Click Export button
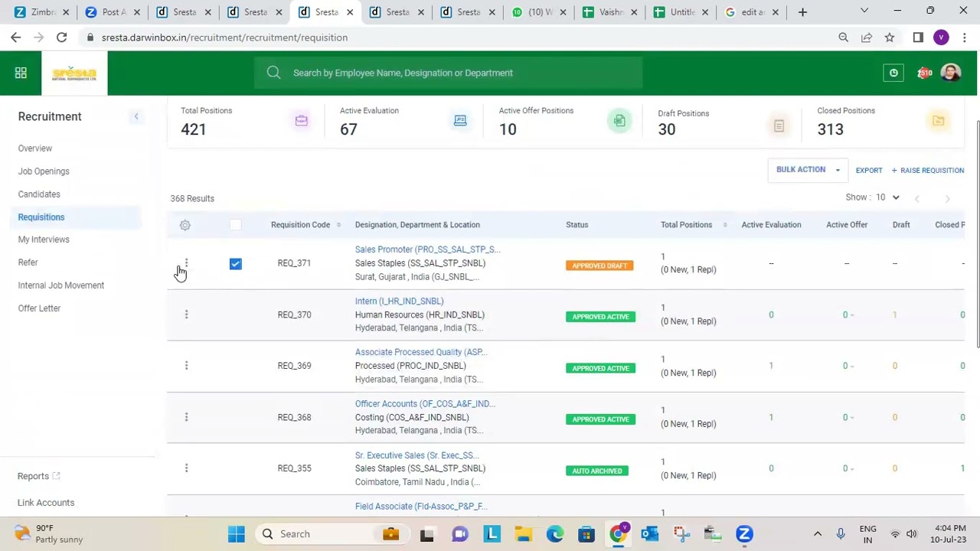This screenshot has width=980, height=551. click(869, 171)
